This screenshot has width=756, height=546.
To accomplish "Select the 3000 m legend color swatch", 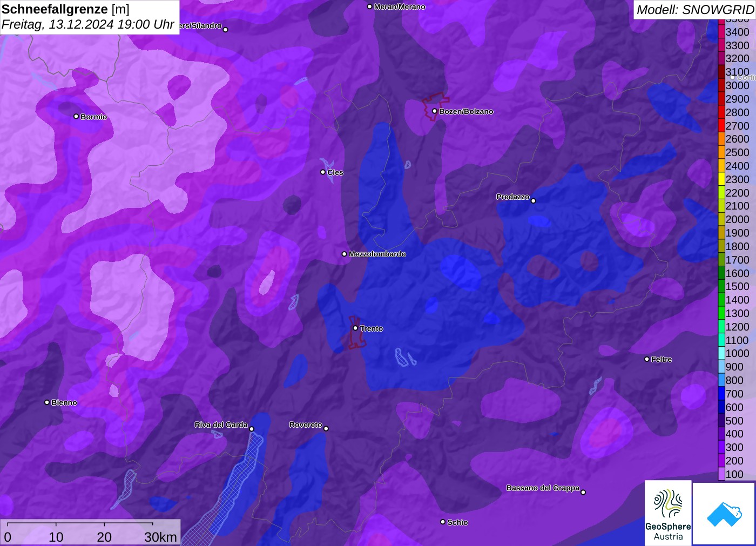I will click(721, 85).
